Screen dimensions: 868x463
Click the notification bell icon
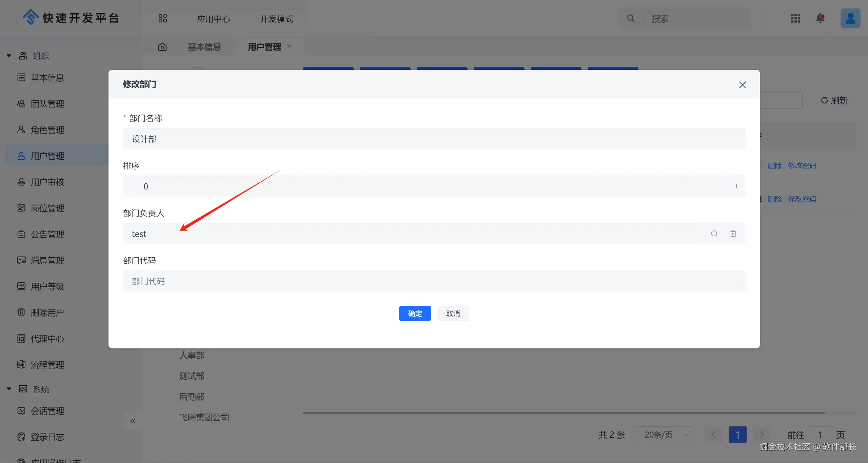(x=820, y=18)
